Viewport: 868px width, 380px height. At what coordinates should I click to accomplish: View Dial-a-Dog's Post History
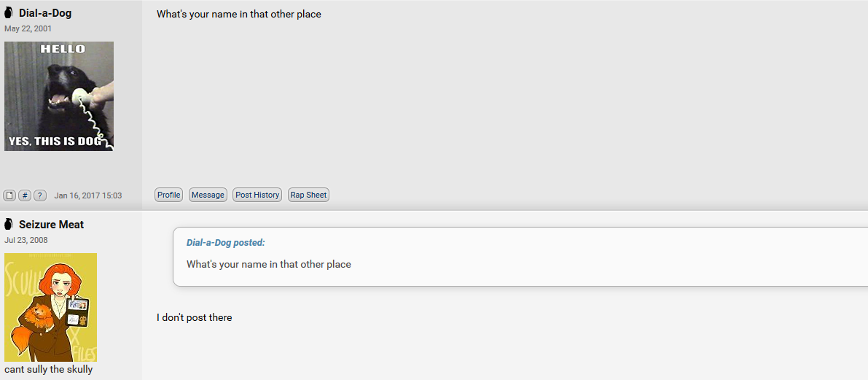[x=257, y=195]
